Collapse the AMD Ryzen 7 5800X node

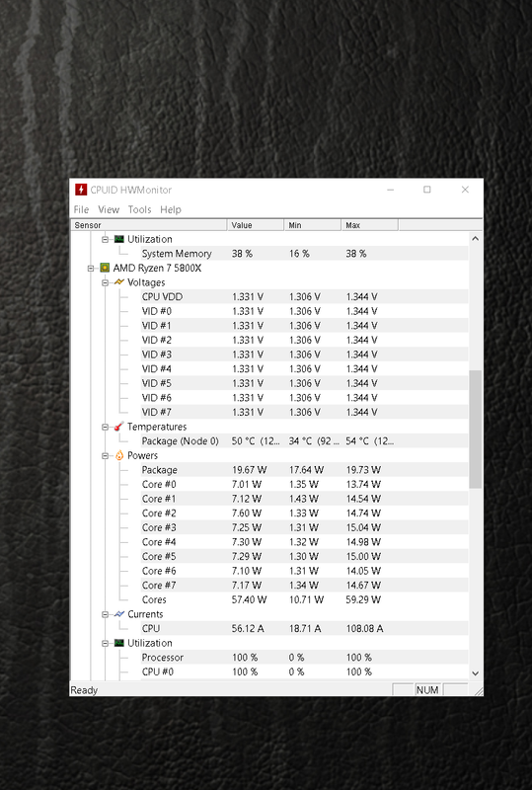click(91, 268)
